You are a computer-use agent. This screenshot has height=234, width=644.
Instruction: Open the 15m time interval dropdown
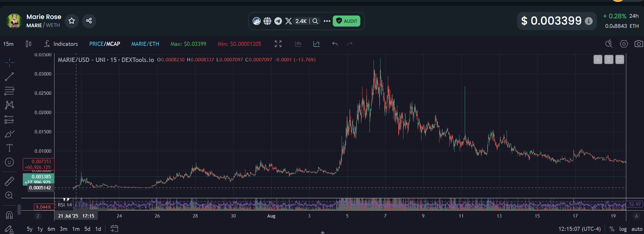[x=9, y=44]
